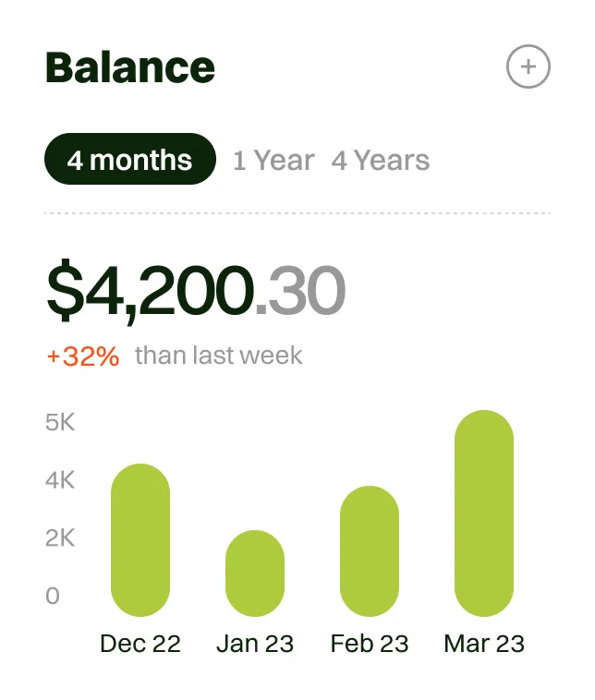Click the Dec 22 axis label

140,644
